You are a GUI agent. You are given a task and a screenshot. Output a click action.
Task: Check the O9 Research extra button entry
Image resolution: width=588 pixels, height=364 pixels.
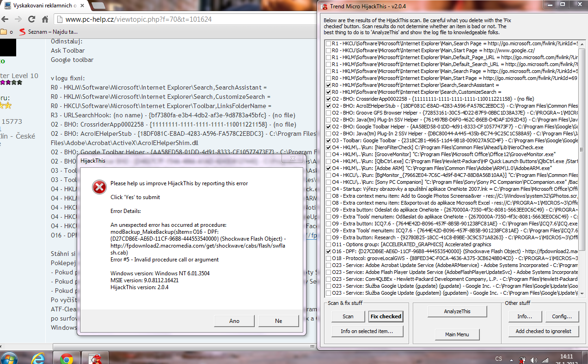tap(328, 237)
